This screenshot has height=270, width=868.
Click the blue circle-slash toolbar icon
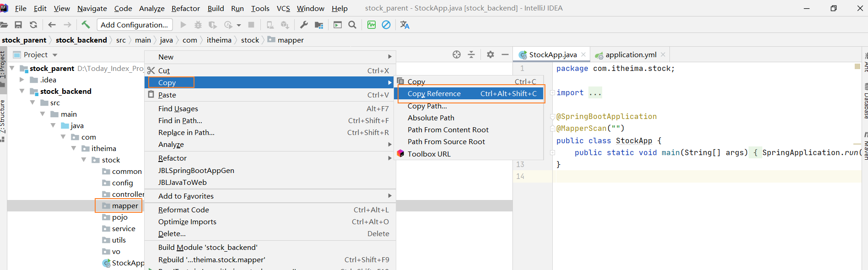coord(386,25)
